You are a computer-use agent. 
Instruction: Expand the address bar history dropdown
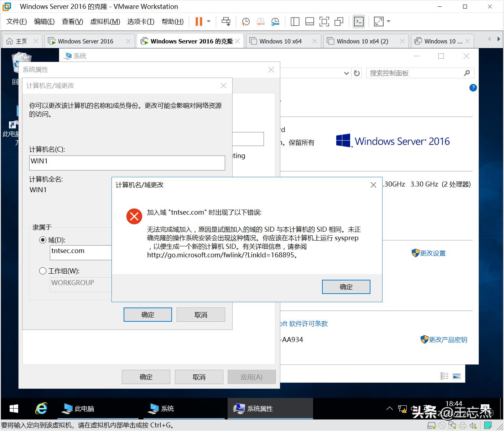coord(346,73)
